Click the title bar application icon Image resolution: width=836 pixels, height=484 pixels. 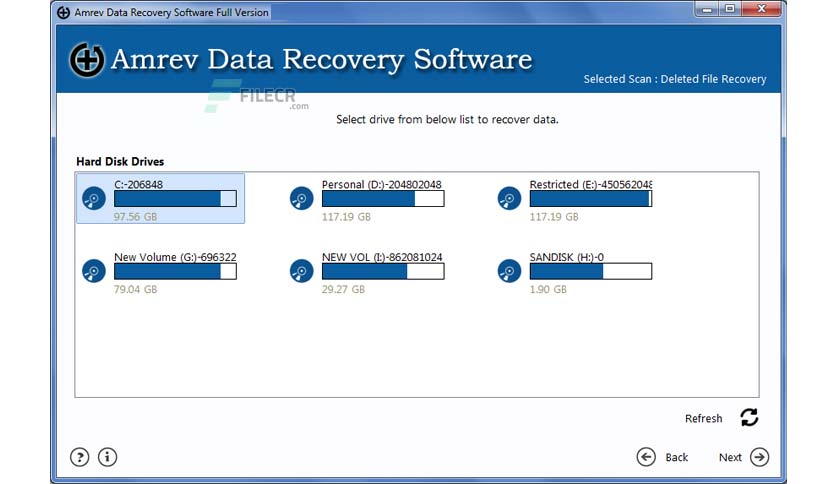point(63,12)
